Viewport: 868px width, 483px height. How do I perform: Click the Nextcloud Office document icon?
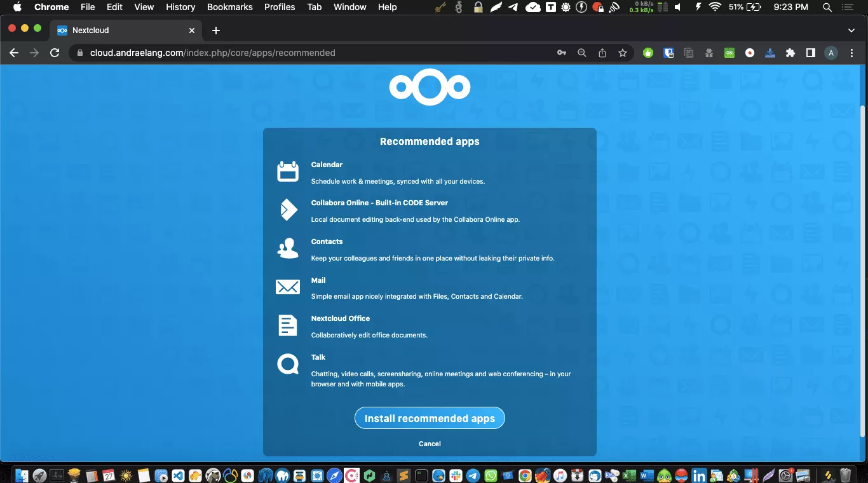(x=288, y=325)
